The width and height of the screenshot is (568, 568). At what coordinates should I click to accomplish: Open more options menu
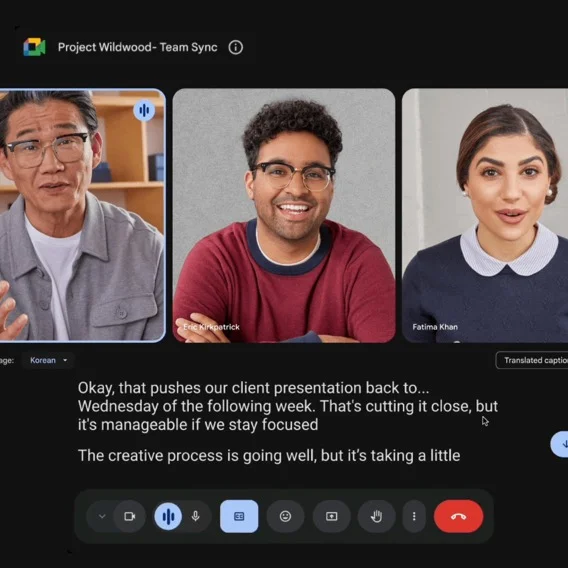(414, 516)
